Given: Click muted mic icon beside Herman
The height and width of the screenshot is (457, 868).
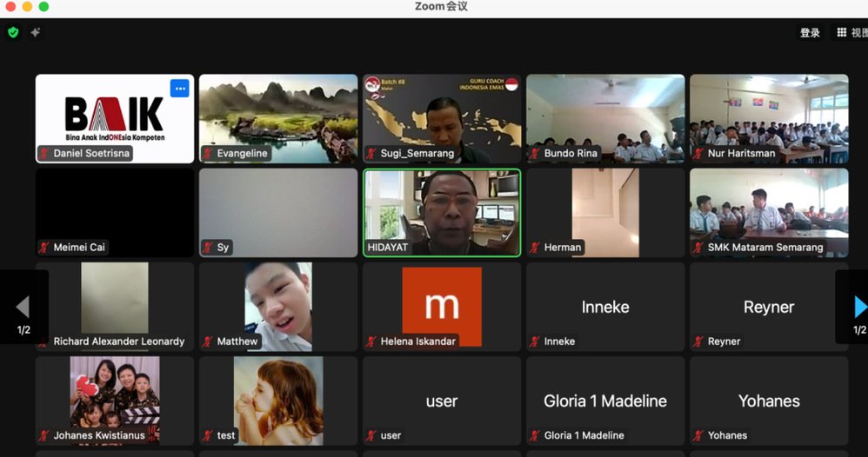Looking at the screenshot, I should point(535,248).
